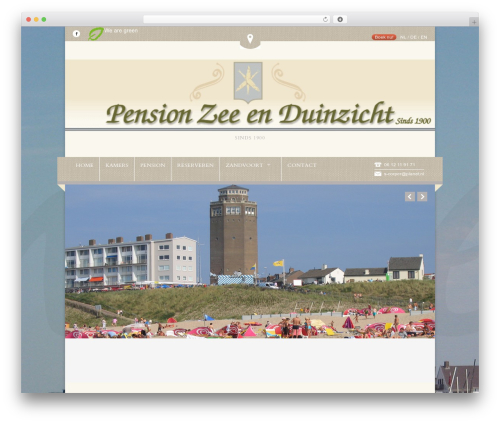Show next slide with right arrow
Image resolution: width=500 pixels, height=423 pixels.
pyautogui.click(x=422, y=197)
